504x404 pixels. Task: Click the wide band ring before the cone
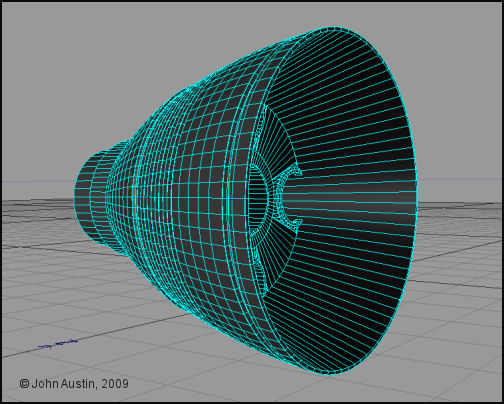(x=247, y=200)
